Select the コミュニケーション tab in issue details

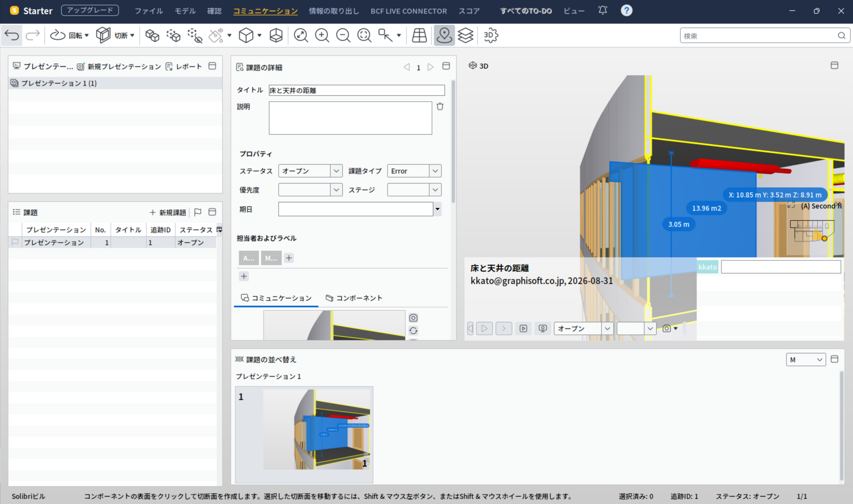pyautogui.click(x=276, y=298)
